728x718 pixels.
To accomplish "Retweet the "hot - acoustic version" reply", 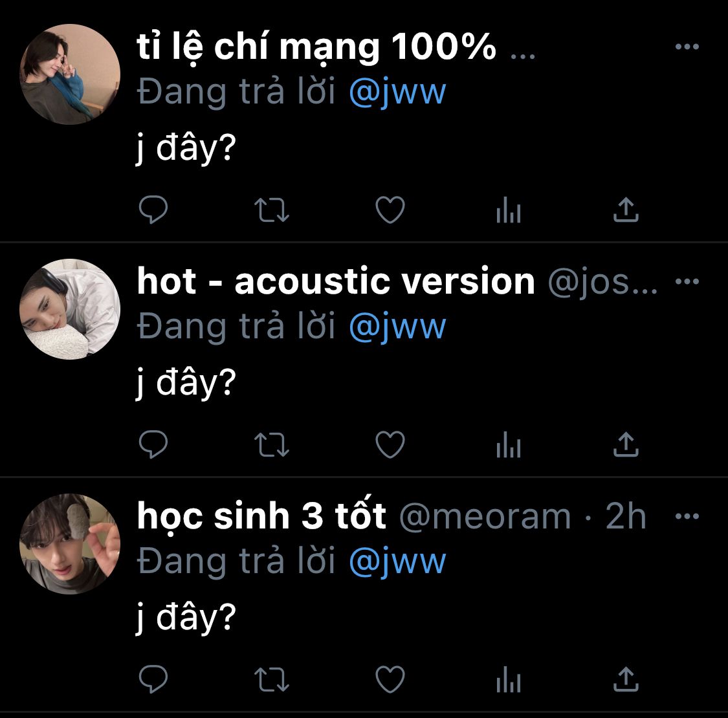I will tap(272, 445).
